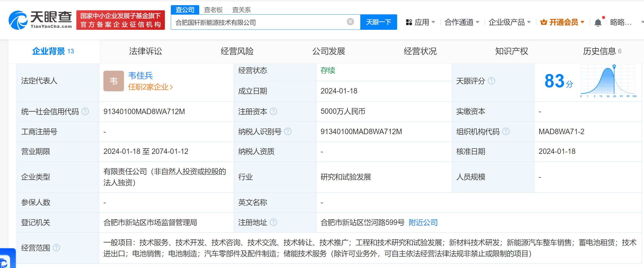
Task: Select the 公司发展 tab
Action: coord(329,51)
